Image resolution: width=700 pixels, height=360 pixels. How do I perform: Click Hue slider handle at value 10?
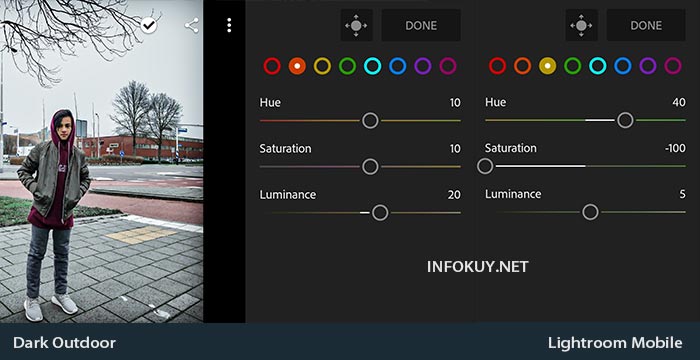click(x=370, y=120)
